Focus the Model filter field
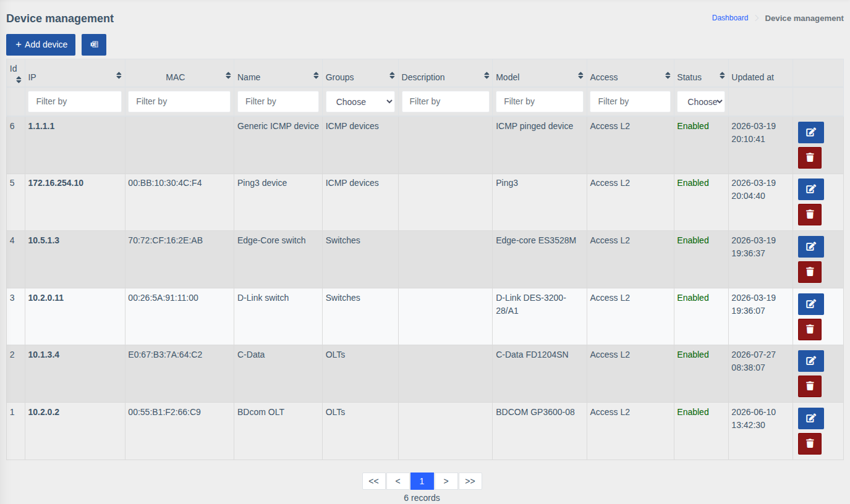 pyautogui.click(x=540, y=101)
